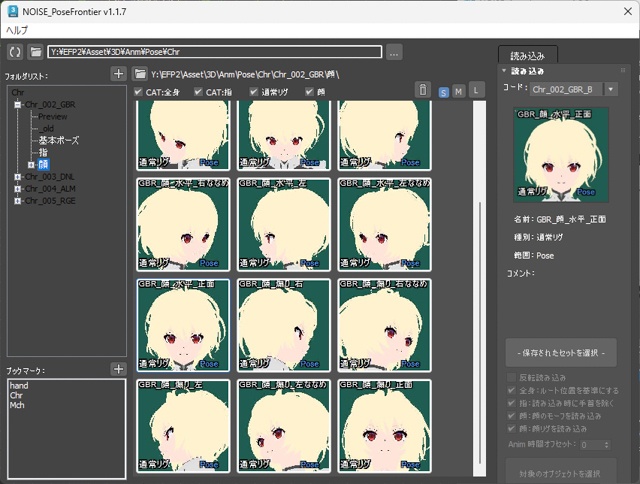Image resolution: width=640 pixels, height=484 pixels.
Task: Expand the 顔 folder tree node
Action: click(x=31, y=164)
